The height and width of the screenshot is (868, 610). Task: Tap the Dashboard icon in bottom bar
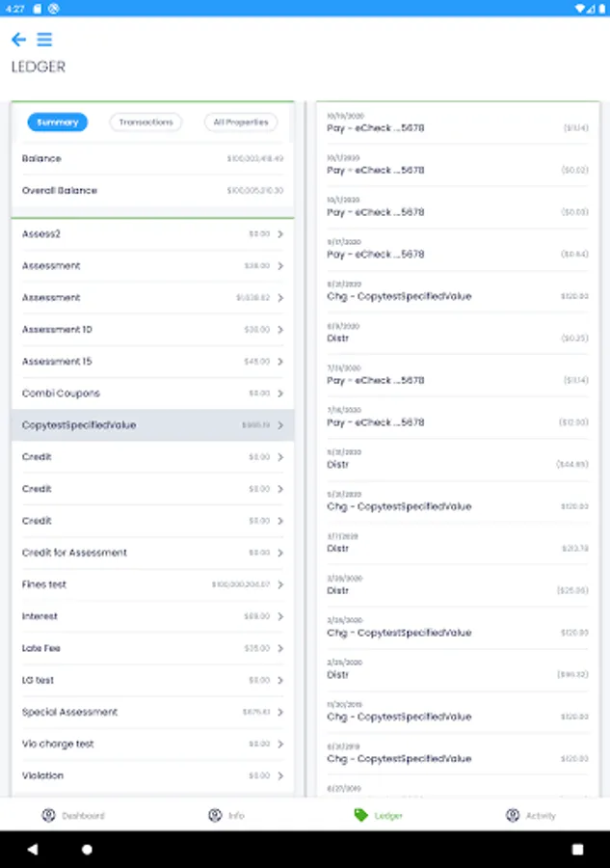pos(49,816)
